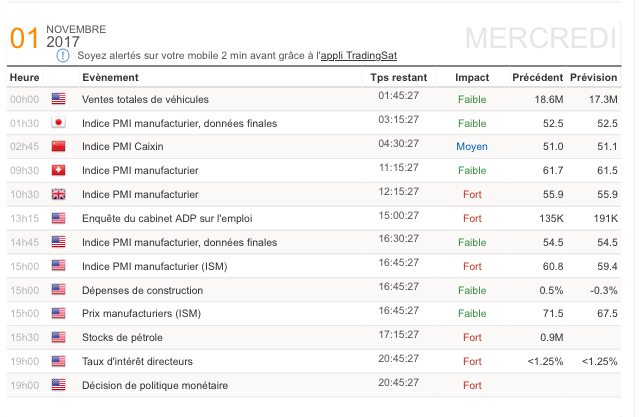Click the Japan flag icon

tap(58, 123)
